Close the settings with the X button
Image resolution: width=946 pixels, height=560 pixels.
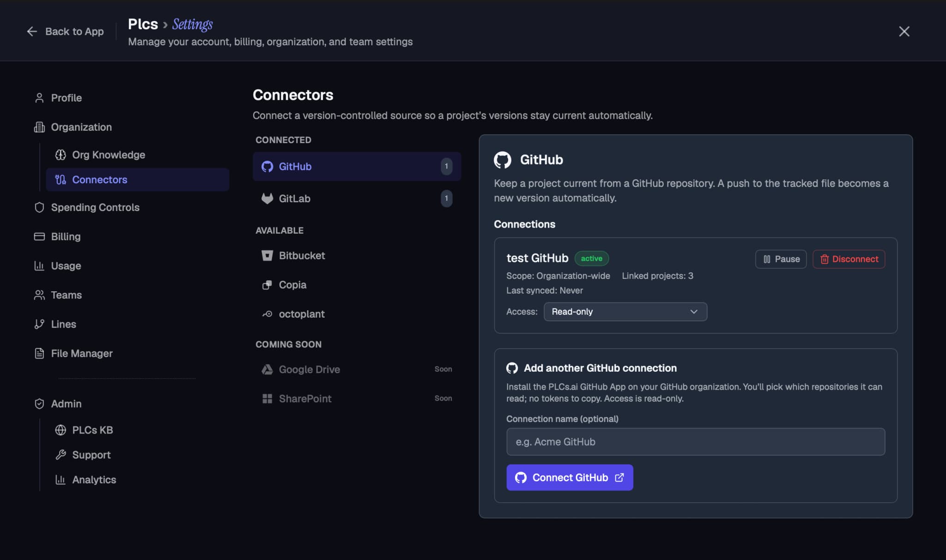point(904,31)
